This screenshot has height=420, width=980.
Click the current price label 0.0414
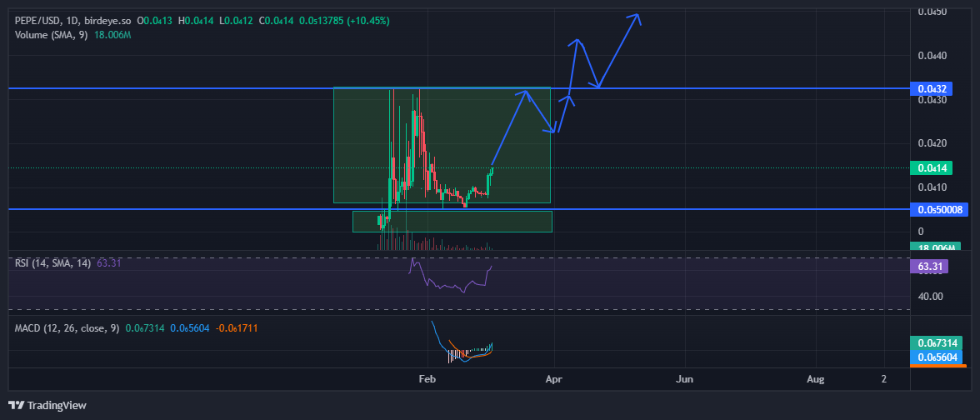coord(932,167)
